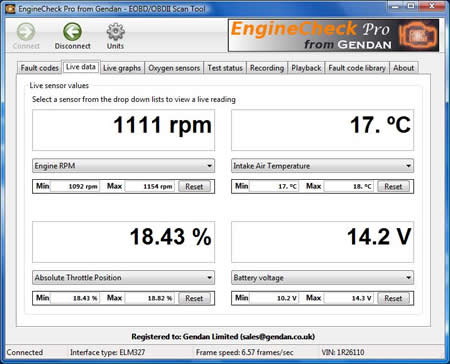Screen dimensions: 450x364
Task: Expand the Intake Air Temperature dropdown
Action: pos(322,166)
